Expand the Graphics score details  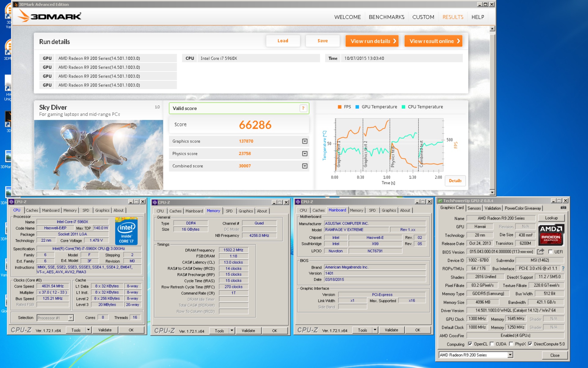[x=305, y=141]
